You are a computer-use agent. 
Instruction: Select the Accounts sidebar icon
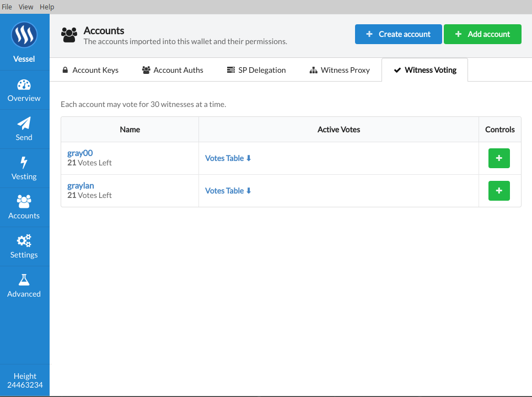click(x=24, y=202)
